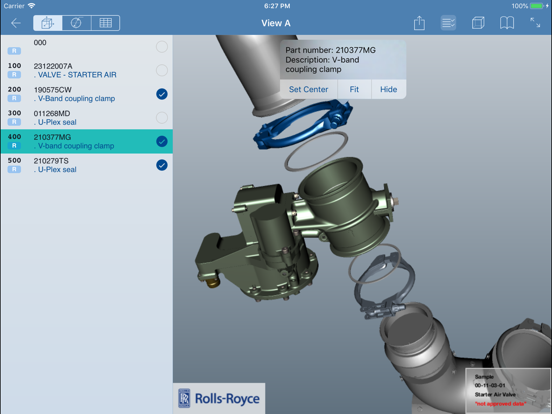
Task: Switch to the table list view tab
Action: point(106,23)
